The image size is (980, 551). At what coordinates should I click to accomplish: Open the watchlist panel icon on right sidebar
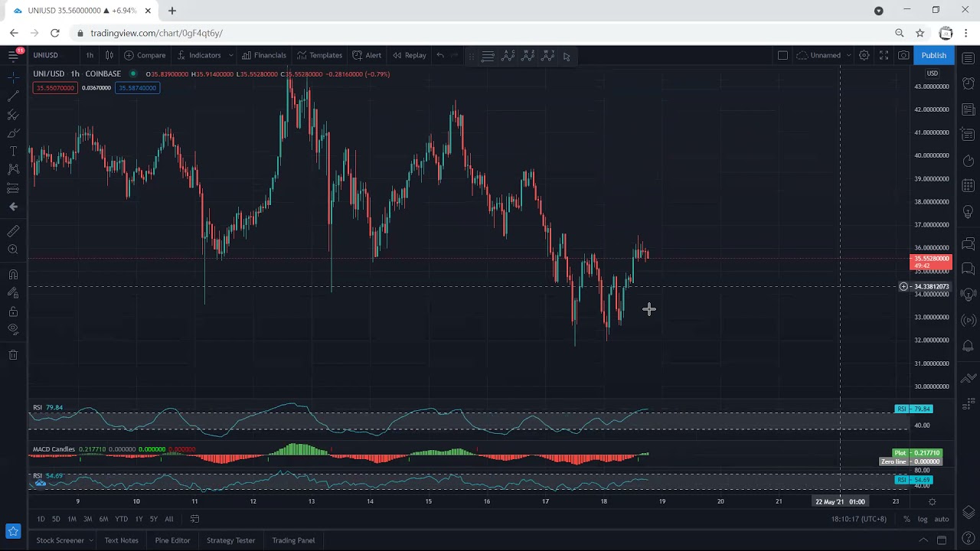[969, 59]
